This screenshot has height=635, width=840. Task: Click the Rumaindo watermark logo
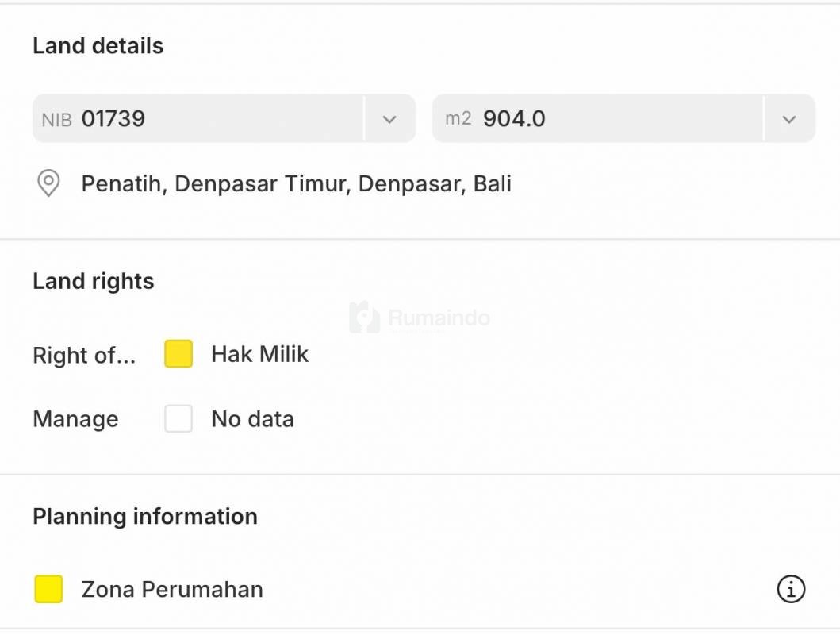364,317
